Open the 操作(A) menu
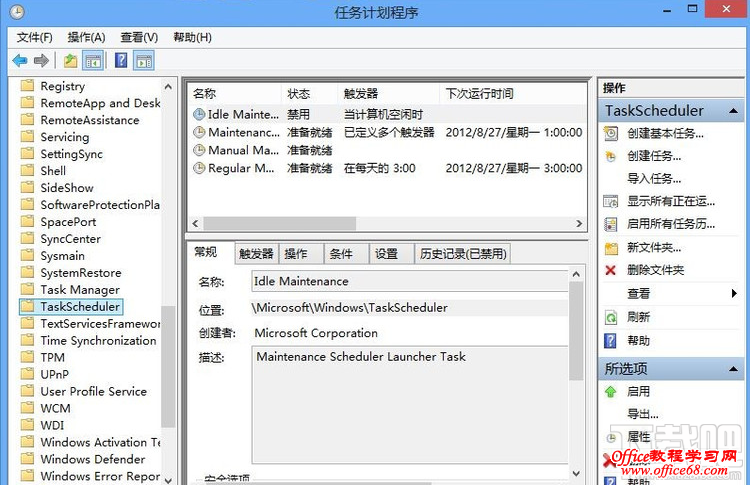The width and height of the screenshot is (750, 485). click(86, 37)
